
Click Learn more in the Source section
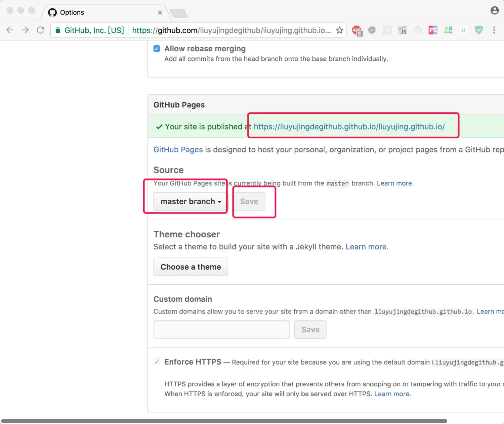click(x=394, y=183)
